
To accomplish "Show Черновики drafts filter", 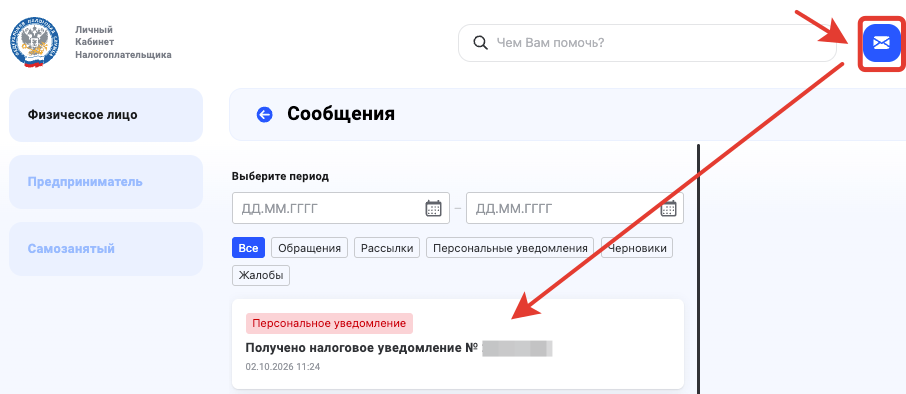I will tap(637, 248).
